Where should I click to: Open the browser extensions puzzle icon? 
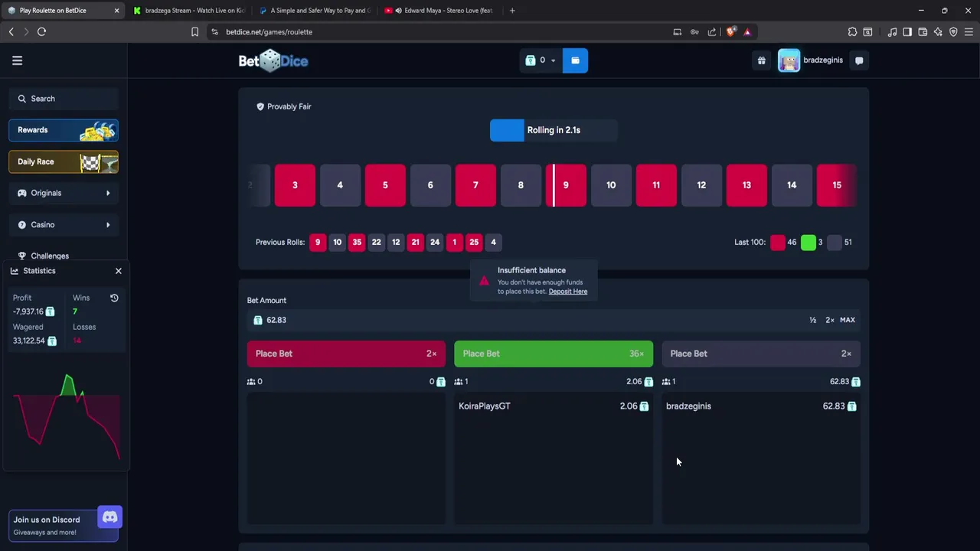(852, 31)
